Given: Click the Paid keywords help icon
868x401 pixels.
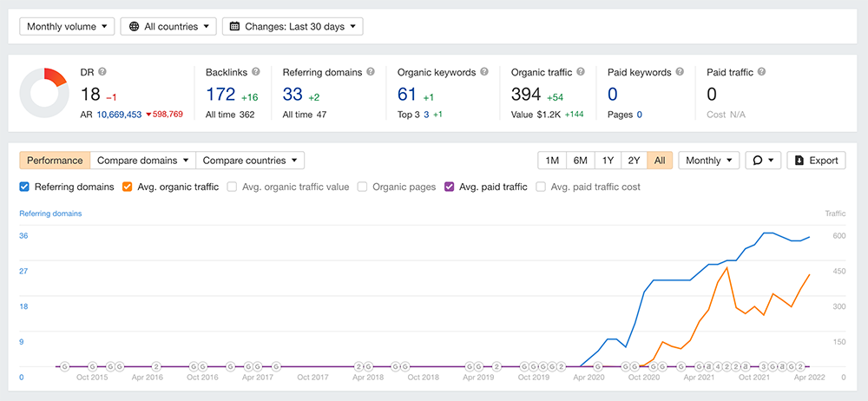Looking at the screenshot, I should [679, 72].
